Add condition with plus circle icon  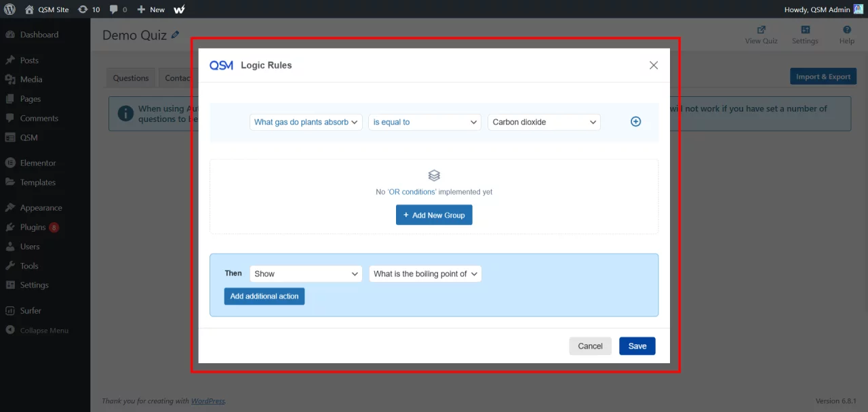click(x=636, y=122)
